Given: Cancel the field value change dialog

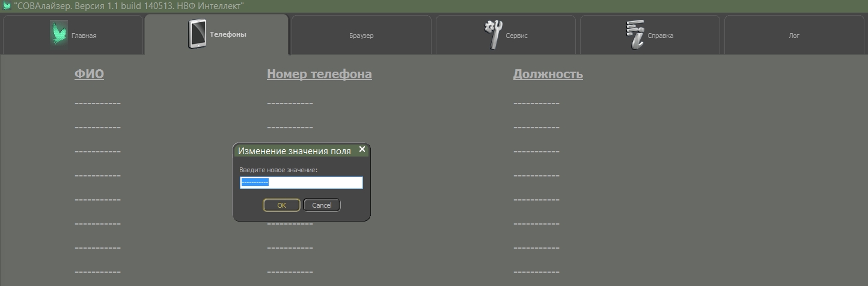Looking at the screenshot, I should pos(322,205).
